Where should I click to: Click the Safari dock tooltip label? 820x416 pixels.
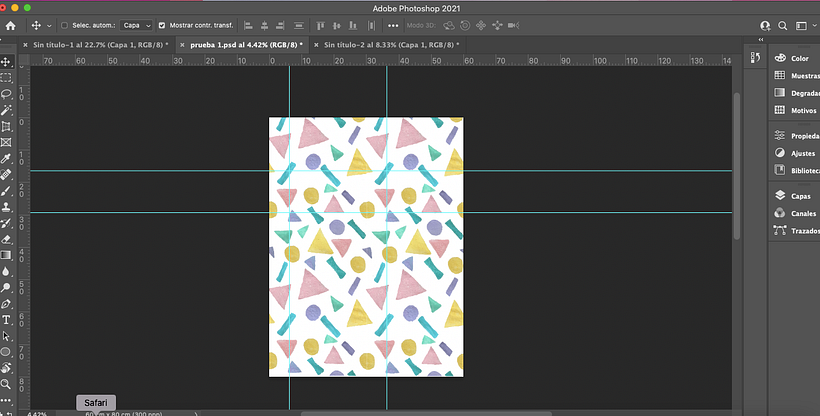coord(96,402)
